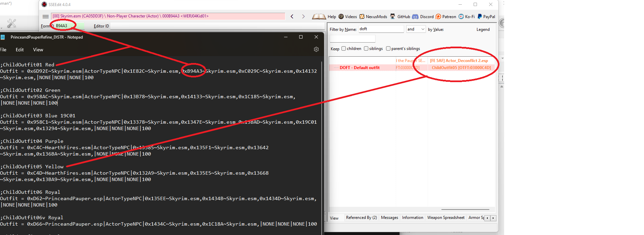Click the Outfit line starting 0xD66~PrinceandPauper.esp
The image size is (644, 235).
coord(159,224)
